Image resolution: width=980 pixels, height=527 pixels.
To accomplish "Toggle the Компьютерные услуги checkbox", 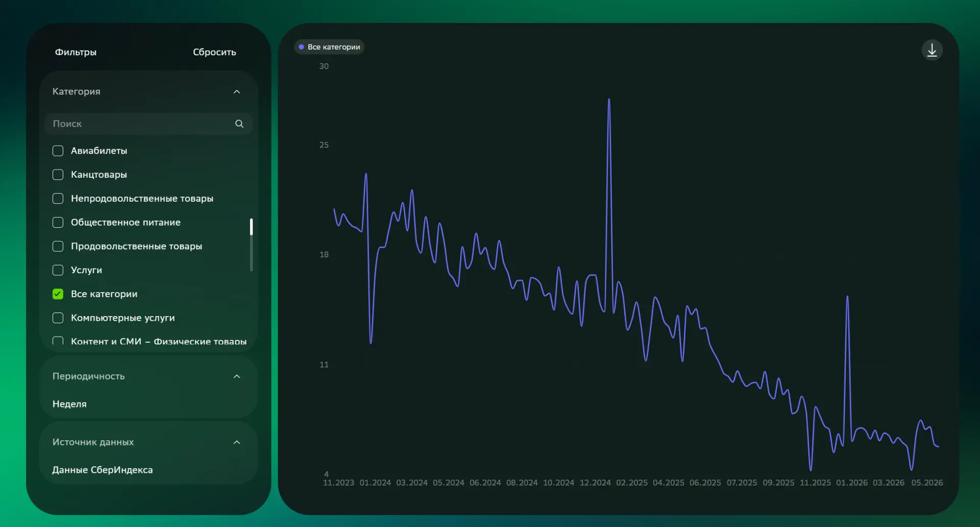I will click(x=58, y=318).
